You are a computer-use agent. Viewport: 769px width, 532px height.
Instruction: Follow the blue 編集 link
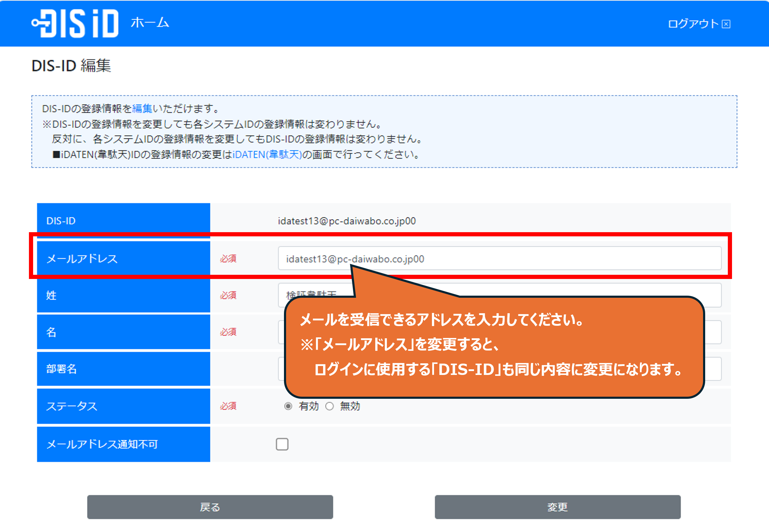[x=142, y=109]
